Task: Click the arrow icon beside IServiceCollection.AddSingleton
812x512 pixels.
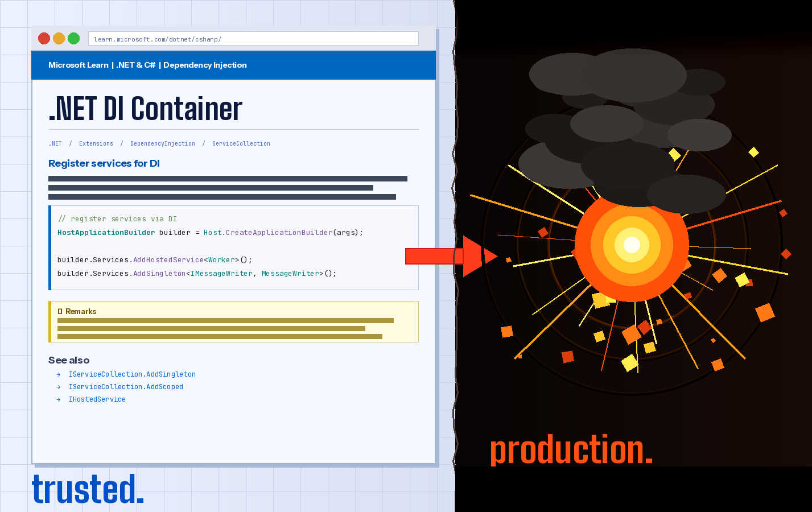Action: [59, 374]
